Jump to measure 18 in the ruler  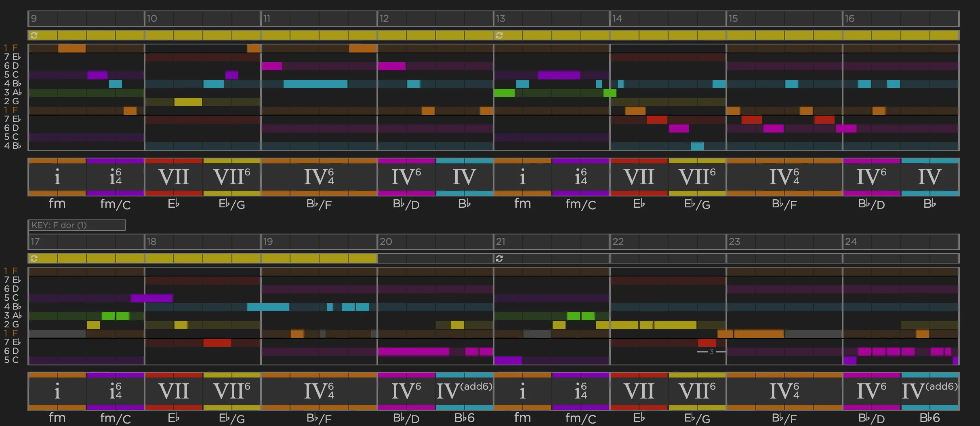pyautogui.click(x=151, y=242)
